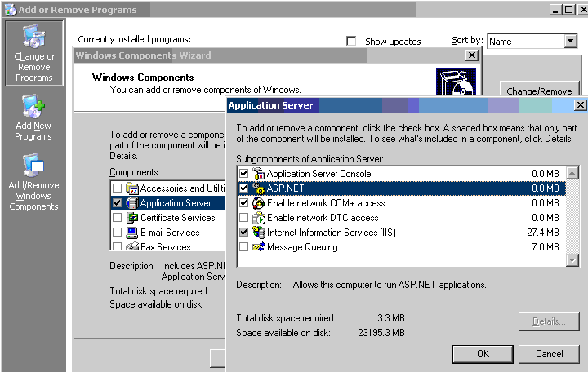Screen dimensions: 588x372
Task: Open the Sort by dropdown arrow
Action: click(570, 41)
